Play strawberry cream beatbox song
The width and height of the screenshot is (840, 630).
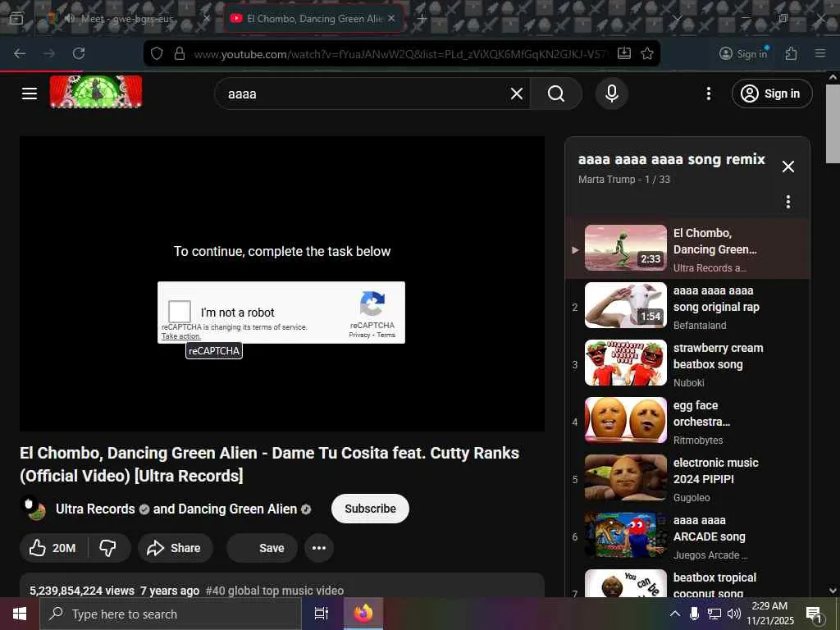pyautogui.click(x=688, y=363)
